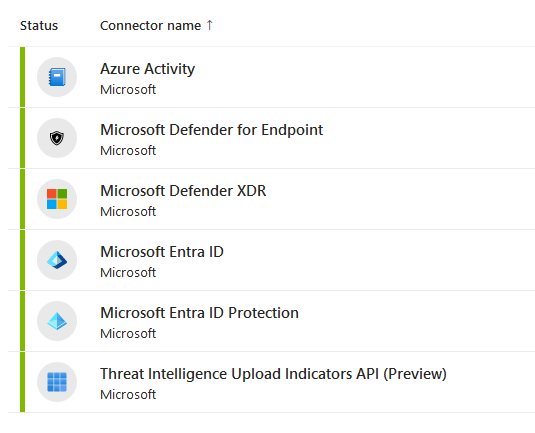
Task: Open Microsoft Defender for Endpoint connector
Action: pyautogui.click(x=212, y=130)
